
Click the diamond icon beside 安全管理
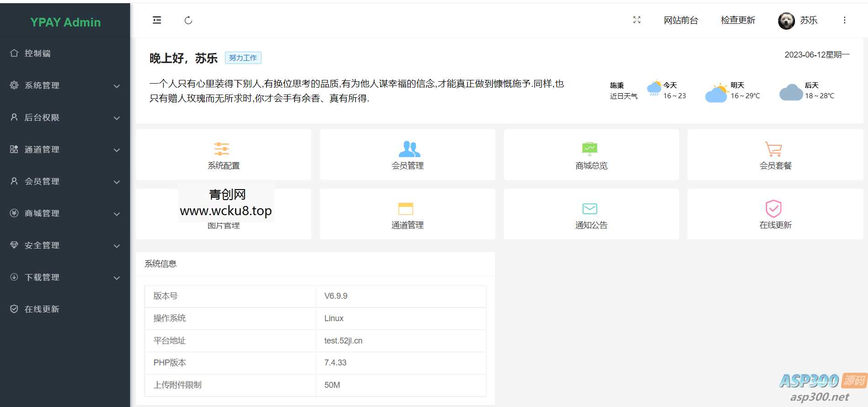(x=14, y=245)
